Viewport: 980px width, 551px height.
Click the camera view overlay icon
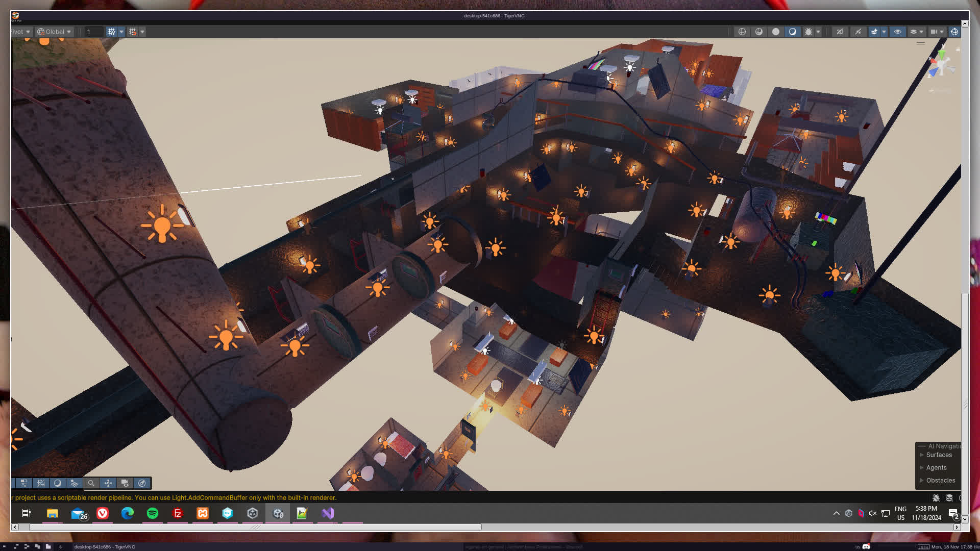[x=125, y=483]
